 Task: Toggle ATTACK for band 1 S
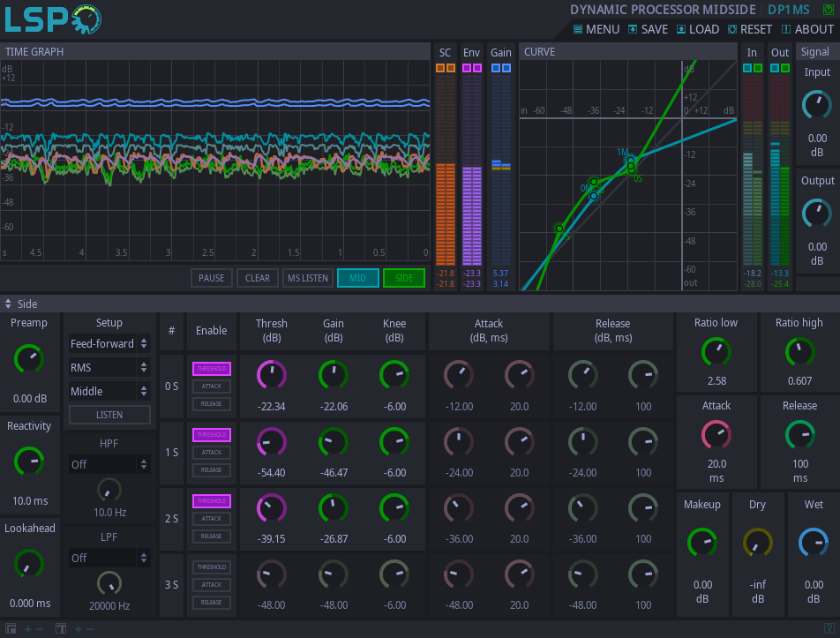[212, 453]
